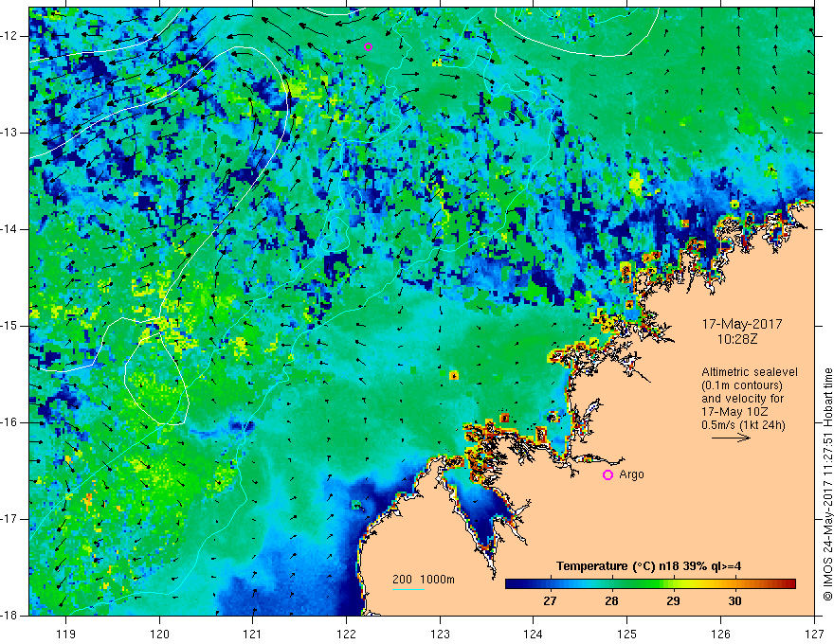Click the magenta Argo float circle near 122°E

point(368,46)
